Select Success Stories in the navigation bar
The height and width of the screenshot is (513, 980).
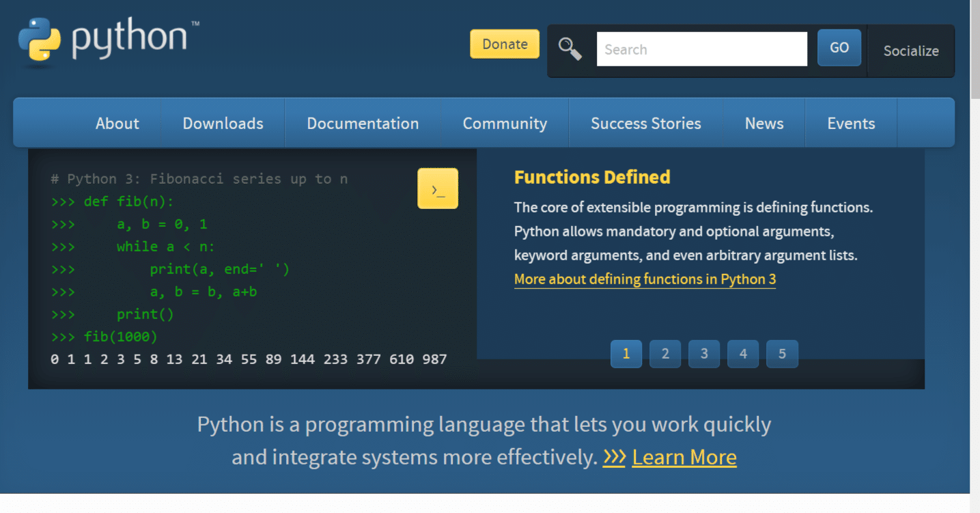tap(646, 124)
